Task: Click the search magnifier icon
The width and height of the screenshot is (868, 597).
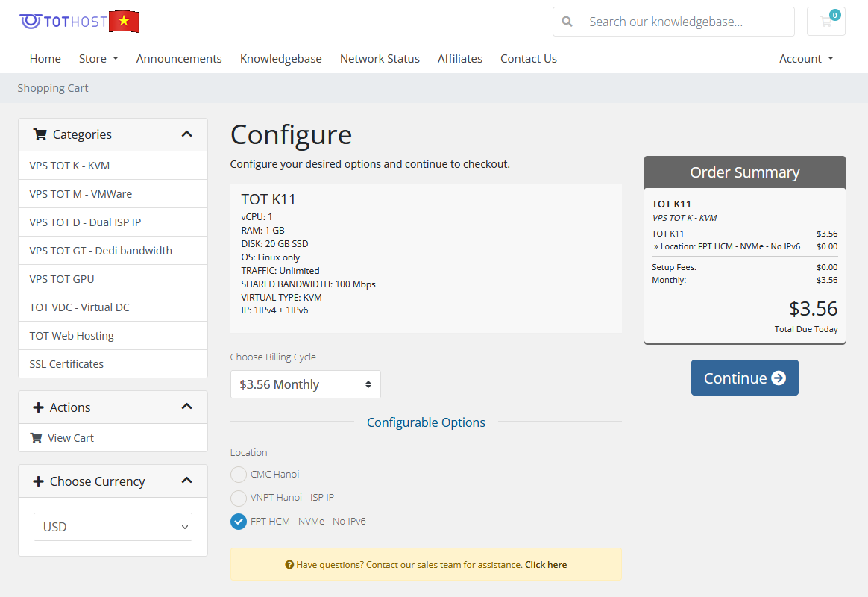Action: coord(567,22)
